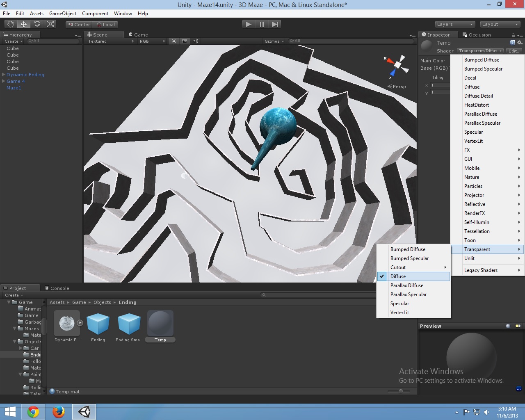Open the Layout dropdown
Screen dimensions: 525x420
click(x=500, y=25)
